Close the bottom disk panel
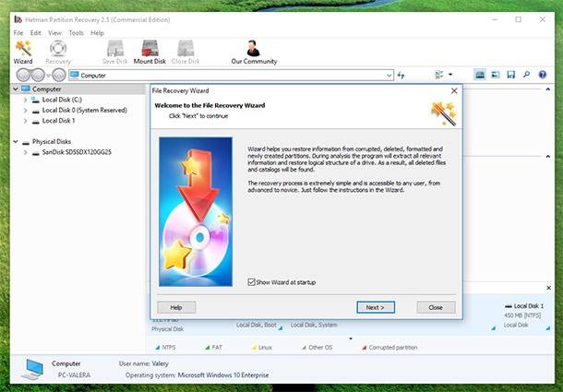This screenshot has width=563, height=392. point(548,288)
